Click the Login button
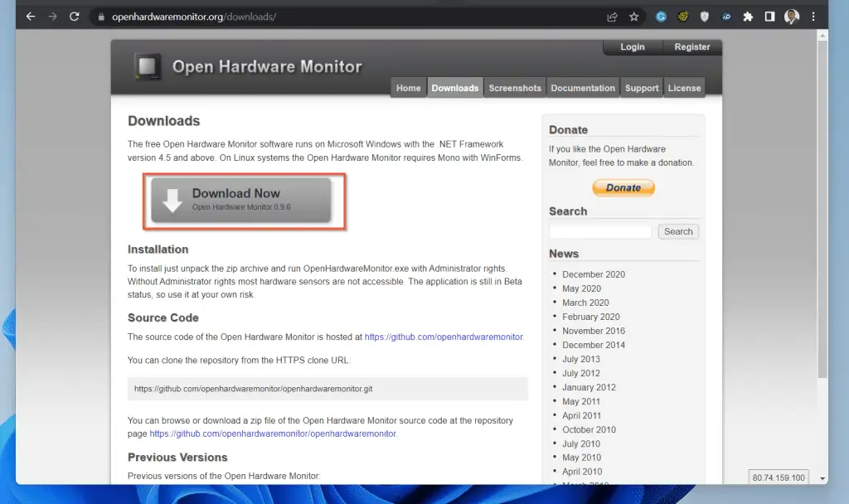Image resolution: width=849 pixels, height=504 pixels. [632, 47]
